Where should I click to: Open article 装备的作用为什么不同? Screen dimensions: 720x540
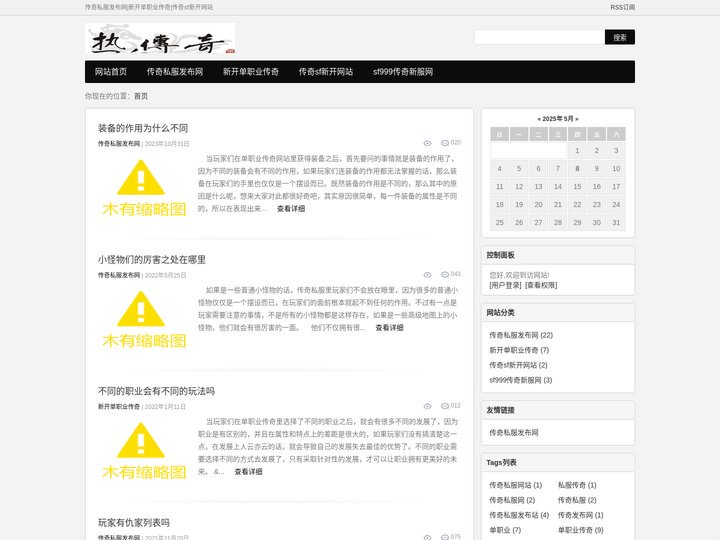point(143,128)
